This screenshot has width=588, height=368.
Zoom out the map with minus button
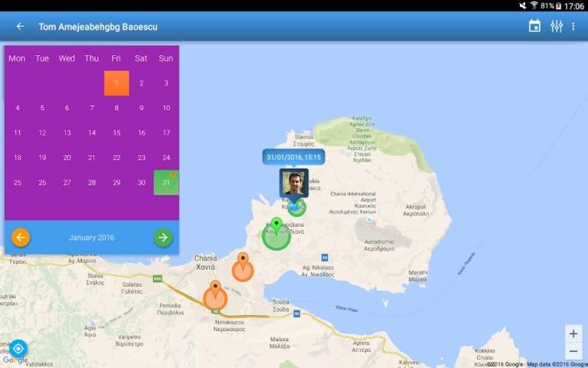point(573,351)
